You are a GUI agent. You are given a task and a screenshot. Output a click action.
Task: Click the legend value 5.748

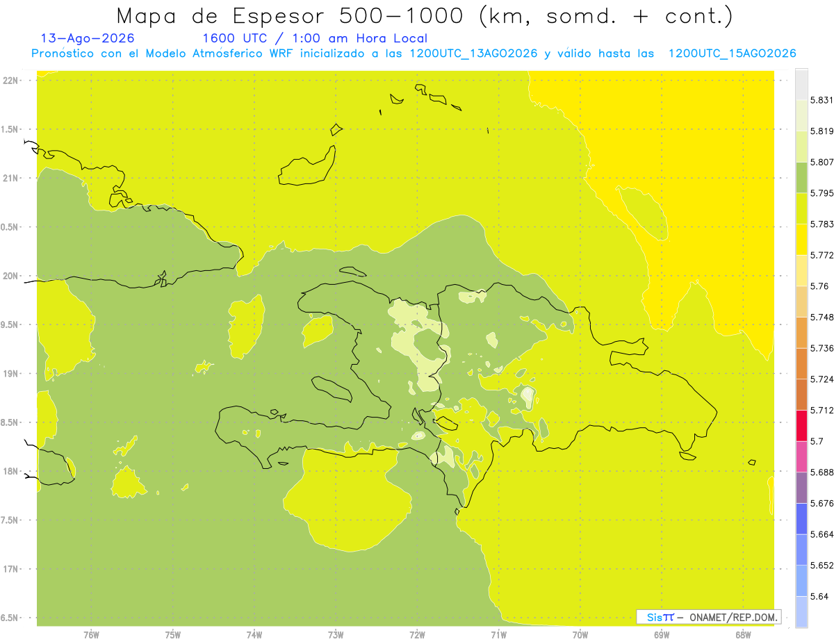tap(821, 317)
